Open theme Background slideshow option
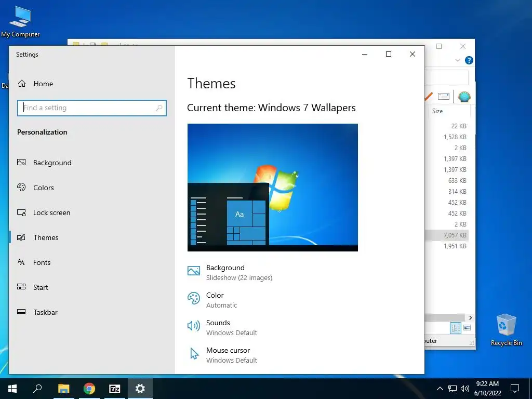Screen dimensions: 532x399 click(x=230, y=272)
